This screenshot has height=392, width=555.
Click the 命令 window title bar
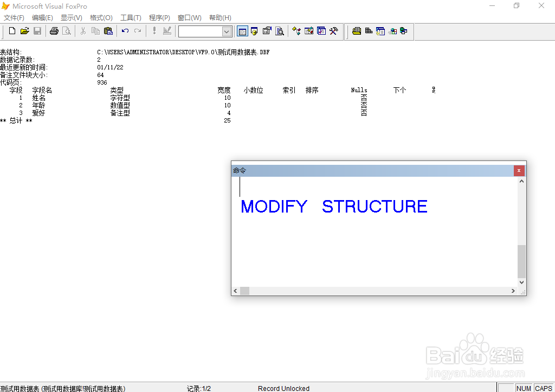click(373, 171)
